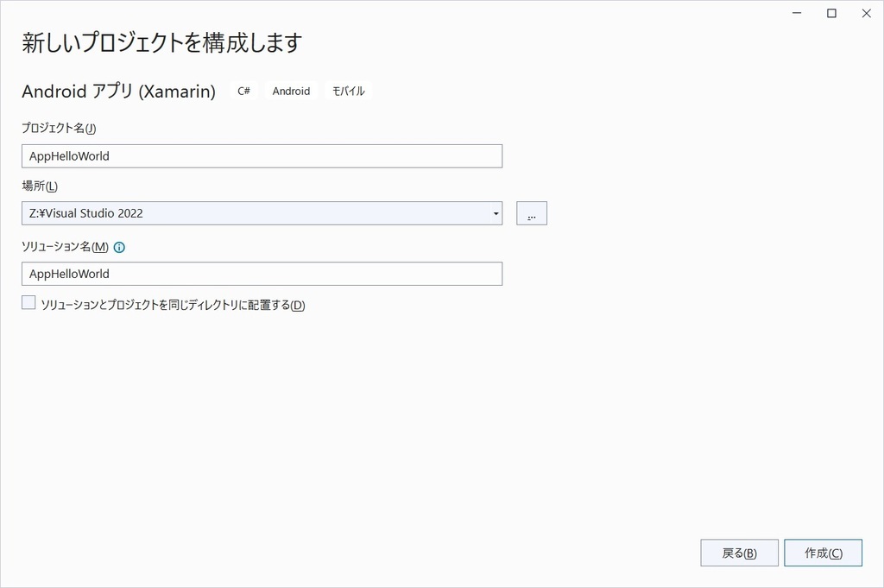Click the 作成 button to create the project
This screenshot has width=884, height=588.
pyautogui.click(x=822, y=553)
